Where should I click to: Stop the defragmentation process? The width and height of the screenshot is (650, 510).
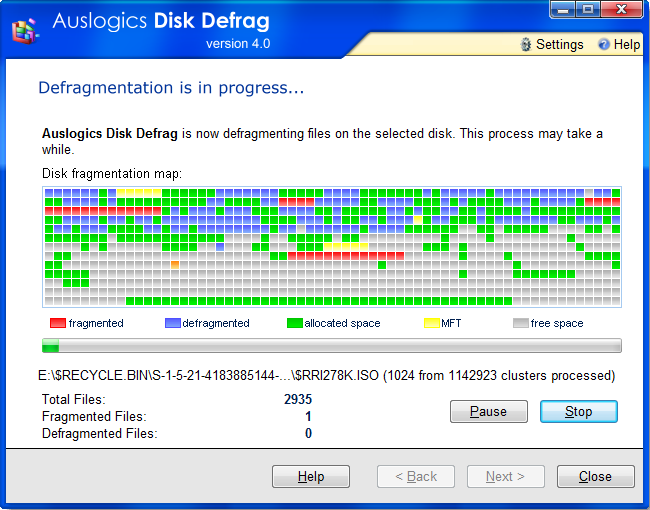pyautogui.click(x=579, y=411)
